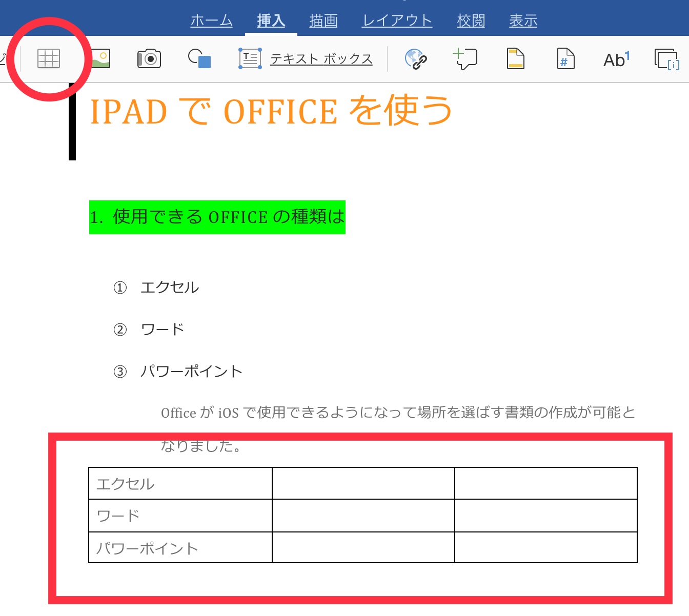Click the empty last cell in パワーポイント row
Viewport: 689px width, 616px height.
(546, 548)
